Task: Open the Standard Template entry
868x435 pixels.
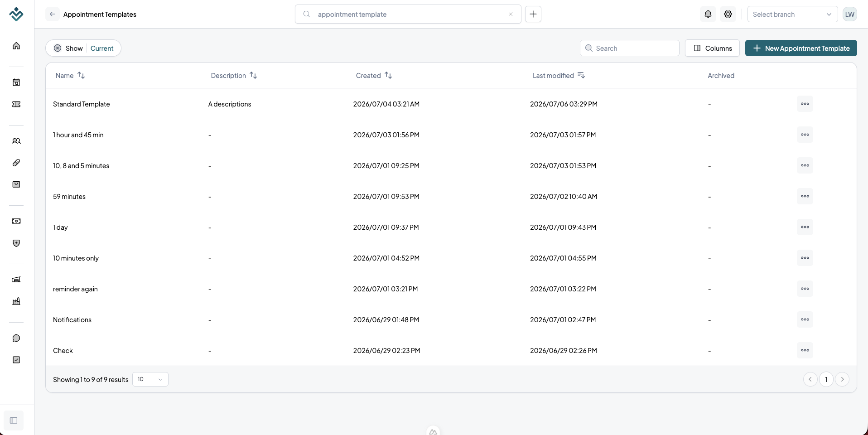Action: coord(82,104)
